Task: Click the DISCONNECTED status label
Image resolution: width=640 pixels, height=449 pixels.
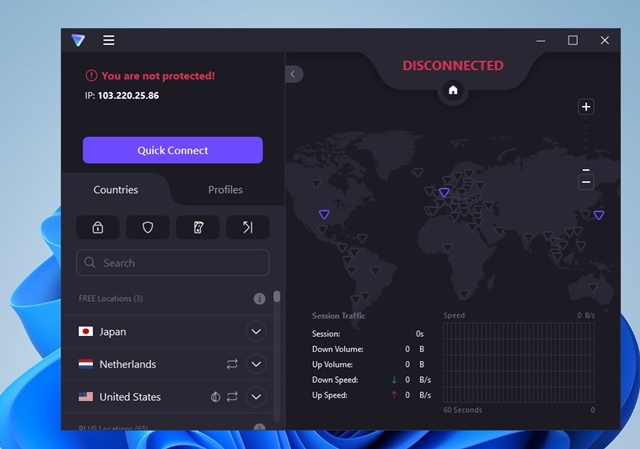Action: [453, 66]
